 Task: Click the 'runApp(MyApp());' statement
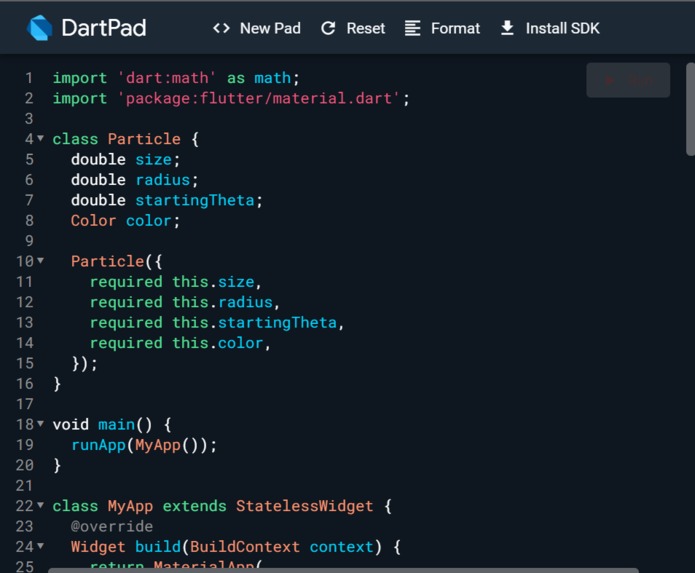pos(144,445)
